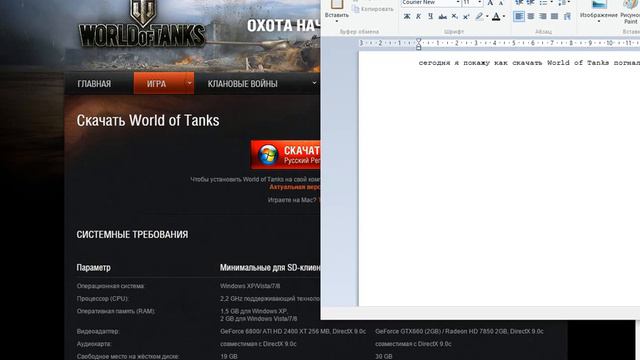The image size is (640, 360).
Task: Open the Вставить paste dropdown arrow
Action: pos(337,21)
